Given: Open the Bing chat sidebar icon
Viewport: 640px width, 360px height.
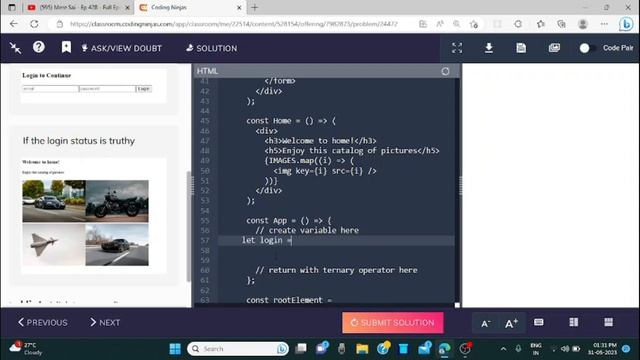Looking at the screenshot, I should click(626, 24).
